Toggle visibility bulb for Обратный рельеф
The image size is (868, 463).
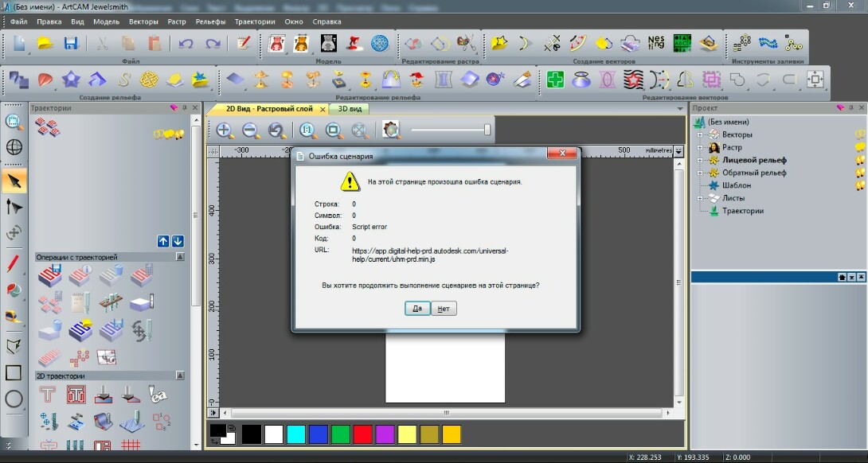click(860, 173)
